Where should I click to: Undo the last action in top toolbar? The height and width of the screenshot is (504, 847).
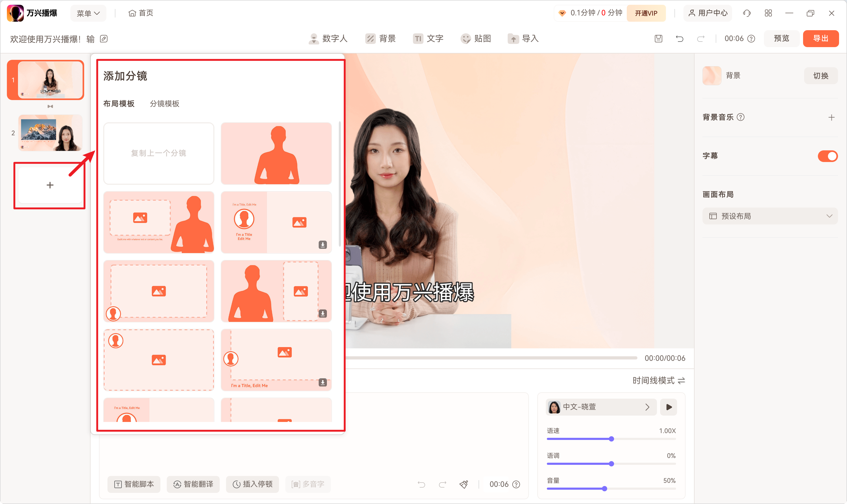pos(679,39)
